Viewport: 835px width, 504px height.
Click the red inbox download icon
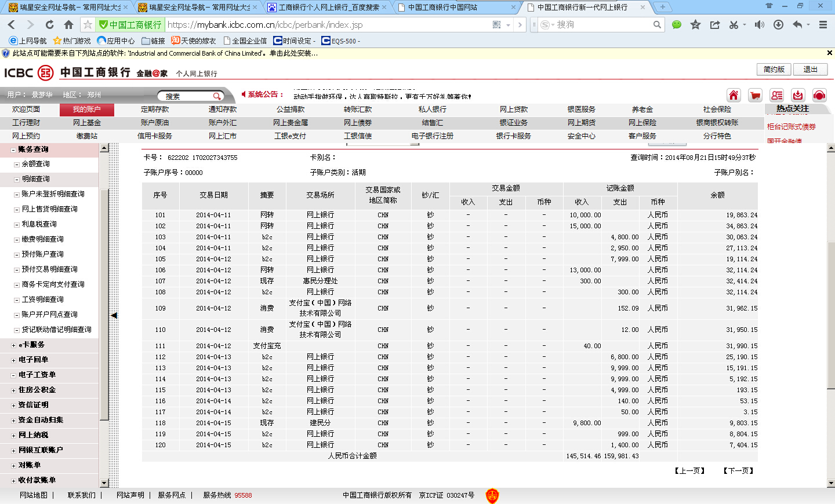coord(798,96)
